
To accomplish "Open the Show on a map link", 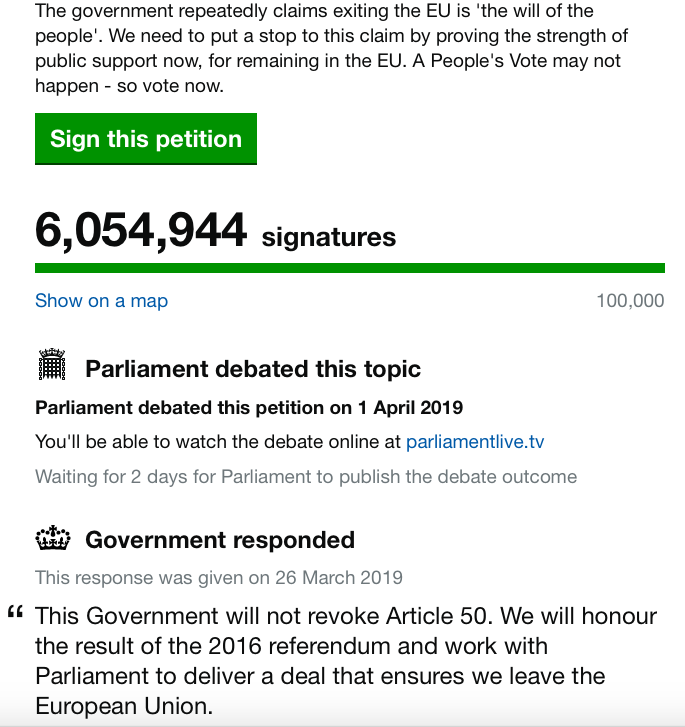I will pos(101,301).
